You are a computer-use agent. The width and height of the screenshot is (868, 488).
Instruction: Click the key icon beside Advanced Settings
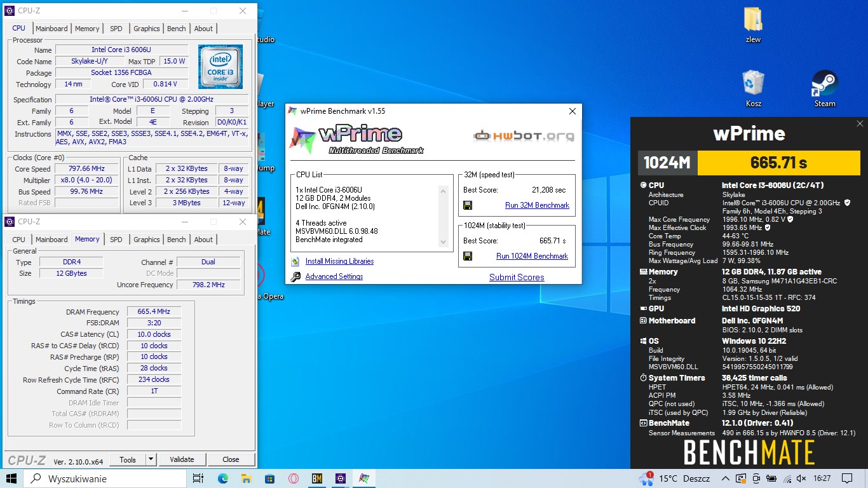[x=295, y=276]
